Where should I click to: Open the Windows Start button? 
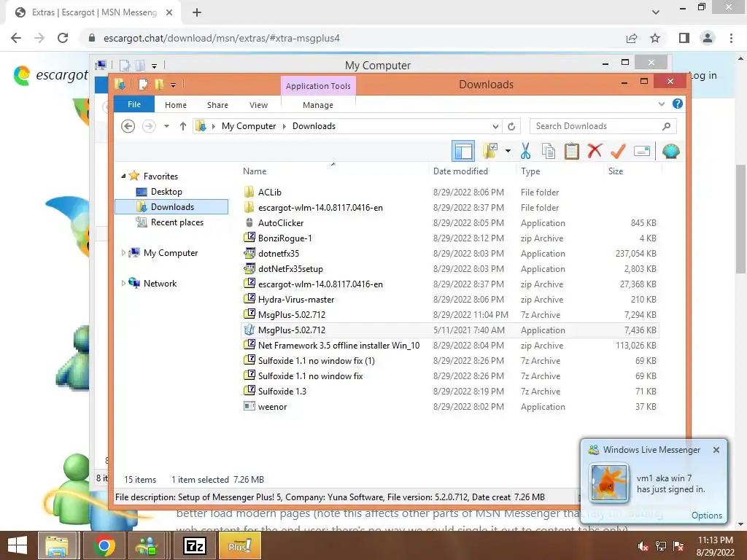click(x=18, y=545)
